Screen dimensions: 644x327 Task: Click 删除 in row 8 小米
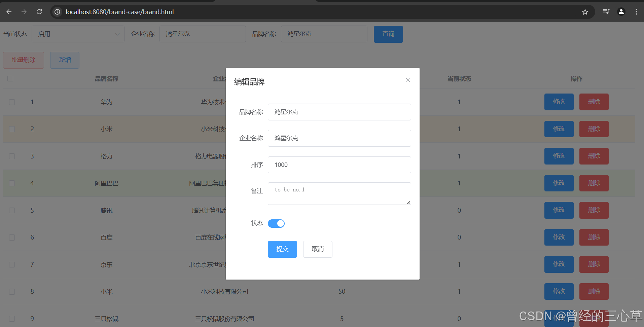tap(594, 292)
